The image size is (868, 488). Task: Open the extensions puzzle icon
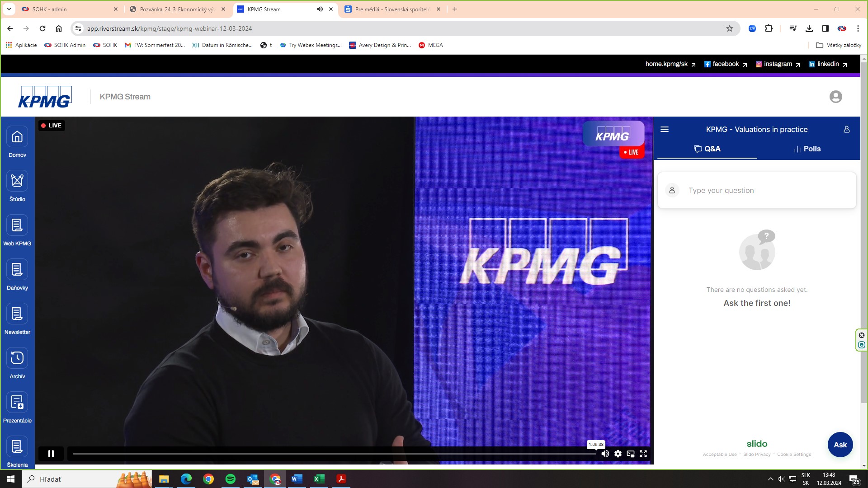tap(769, 28)
